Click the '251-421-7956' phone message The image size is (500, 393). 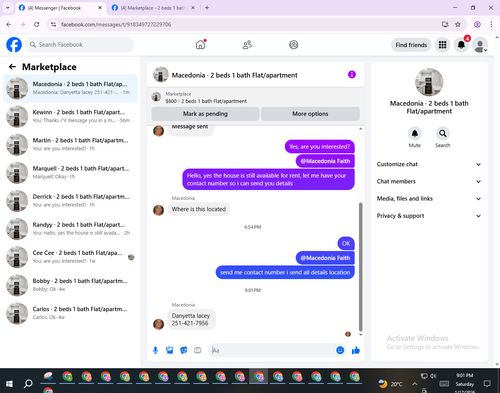coord(190,323)
